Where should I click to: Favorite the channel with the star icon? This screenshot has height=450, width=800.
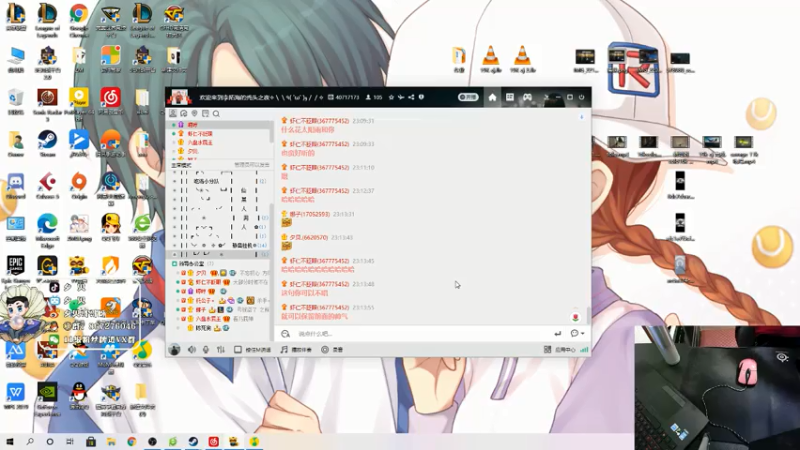point(391,97)
